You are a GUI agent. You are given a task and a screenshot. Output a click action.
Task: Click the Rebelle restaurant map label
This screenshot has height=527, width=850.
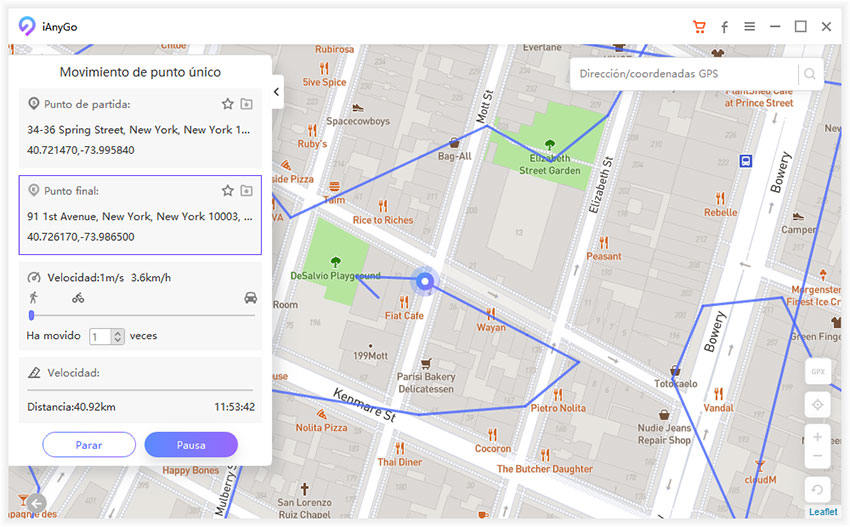[x=720, y=212]
